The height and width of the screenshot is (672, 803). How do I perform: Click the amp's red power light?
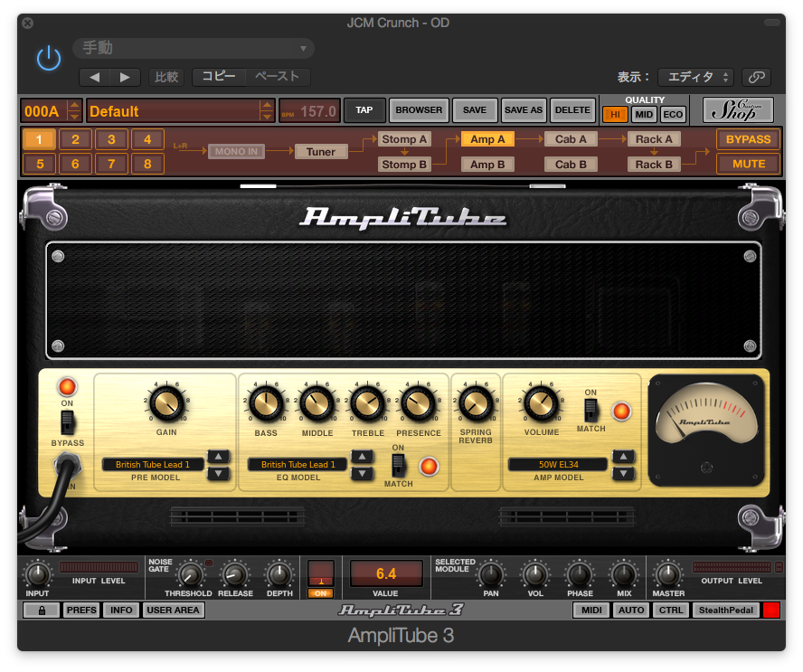pos(67,387)
